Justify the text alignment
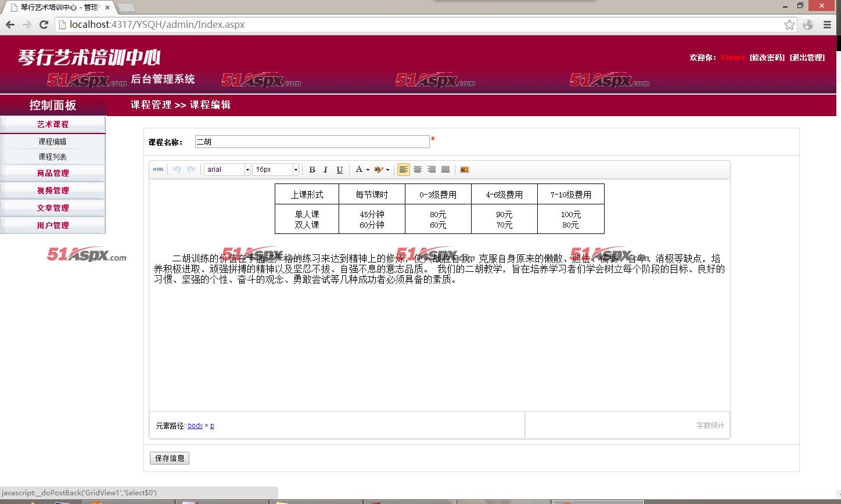Image resolution: width=841 pixels, height=504 pixels. 445,170
